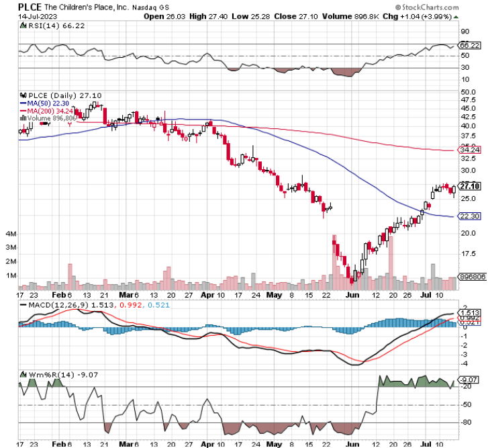This screenshot has width=488, height=448.
Task: Click the blue MA(50) line swatch in legend
Action: pos(23,103)
